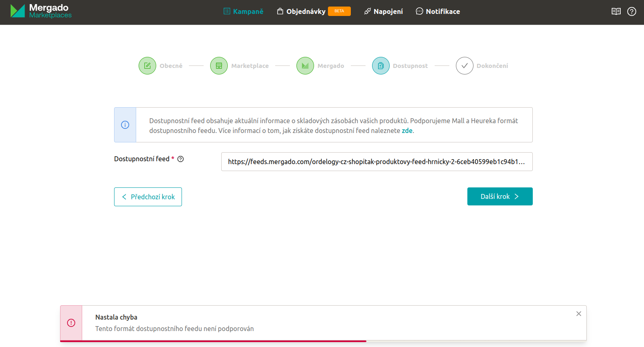644x347 pixels.
Task: Click the red error alert icon
Action: (x=71, y=323)
